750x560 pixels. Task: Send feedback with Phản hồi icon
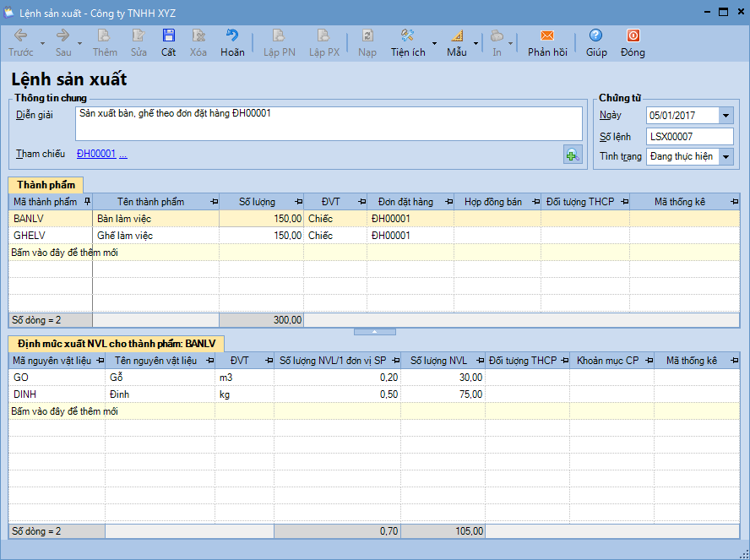[547, 36]
